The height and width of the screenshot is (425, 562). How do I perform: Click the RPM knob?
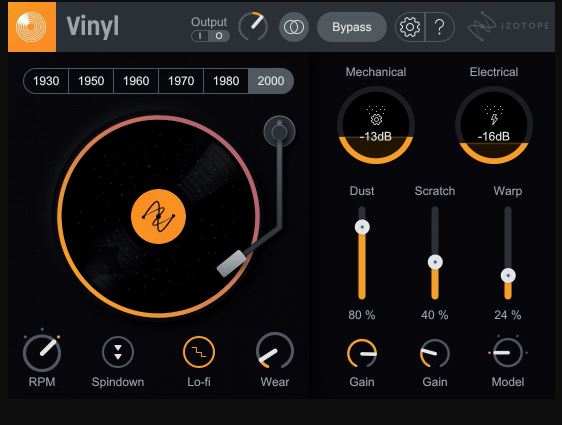pos(42,353)
